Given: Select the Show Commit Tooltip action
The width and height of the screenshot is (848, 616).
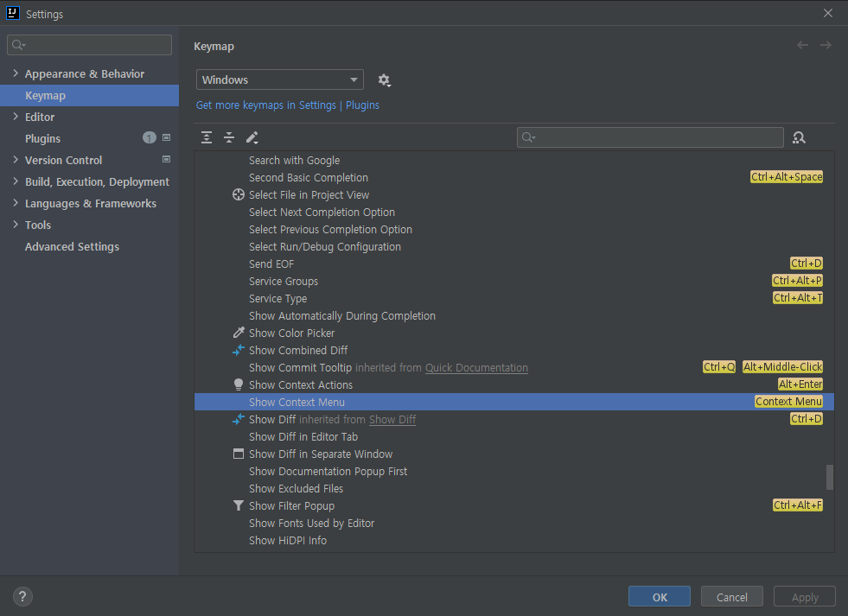Looking at the screenshot, I should click(513, 368).
